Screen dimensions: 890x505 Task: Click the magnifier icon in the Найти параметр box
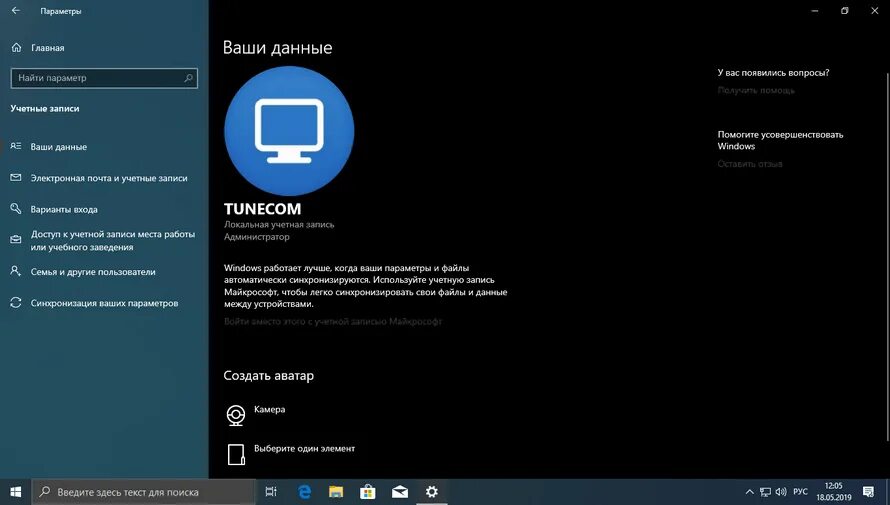(x=188, y=78)
